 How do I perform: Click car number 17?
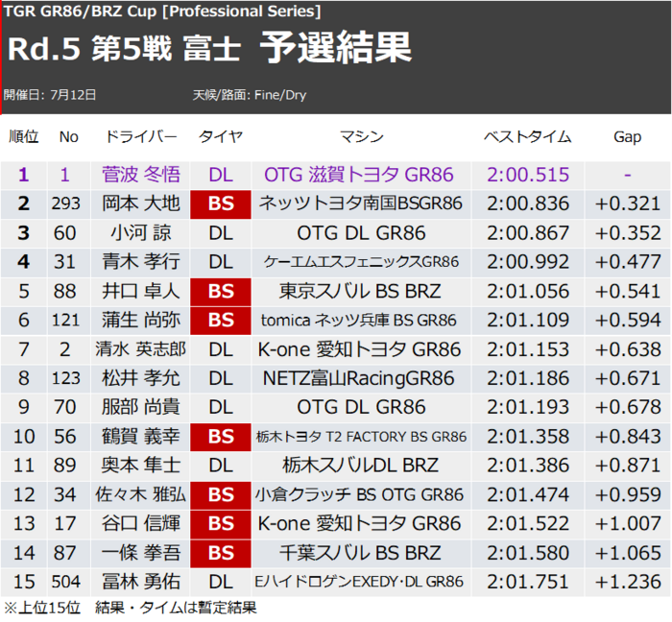click(x=65, y=524)
